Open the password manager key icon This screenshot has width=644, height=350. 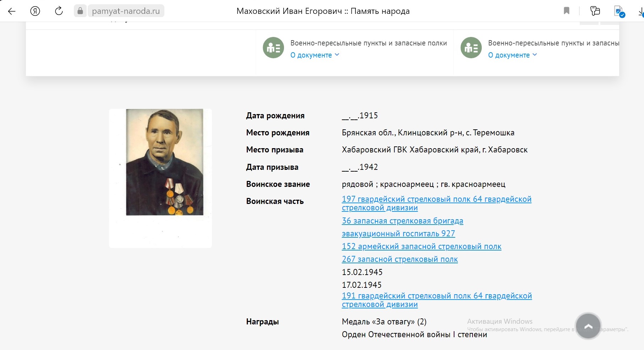click(x=595, y=11)
